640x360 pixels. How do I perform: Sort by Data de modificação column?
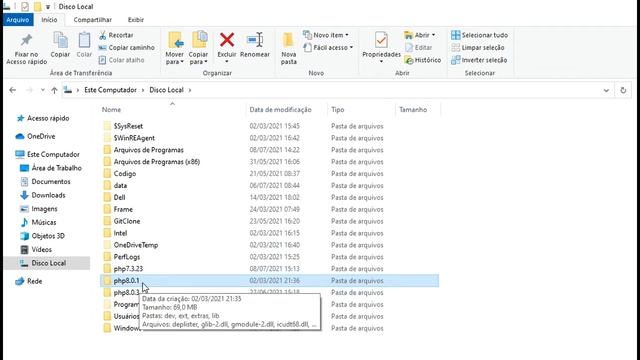tap(280, 109)
